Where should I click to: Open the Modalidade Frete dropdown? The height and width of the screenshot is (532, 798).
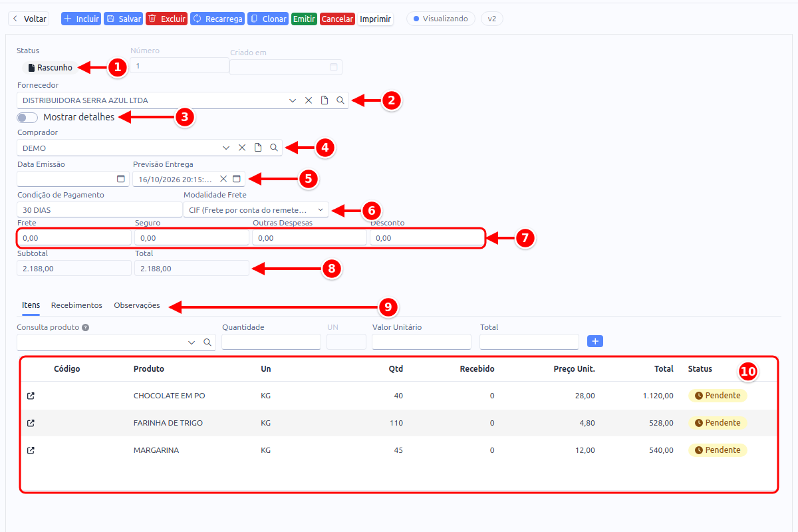[x=256, y=209]
